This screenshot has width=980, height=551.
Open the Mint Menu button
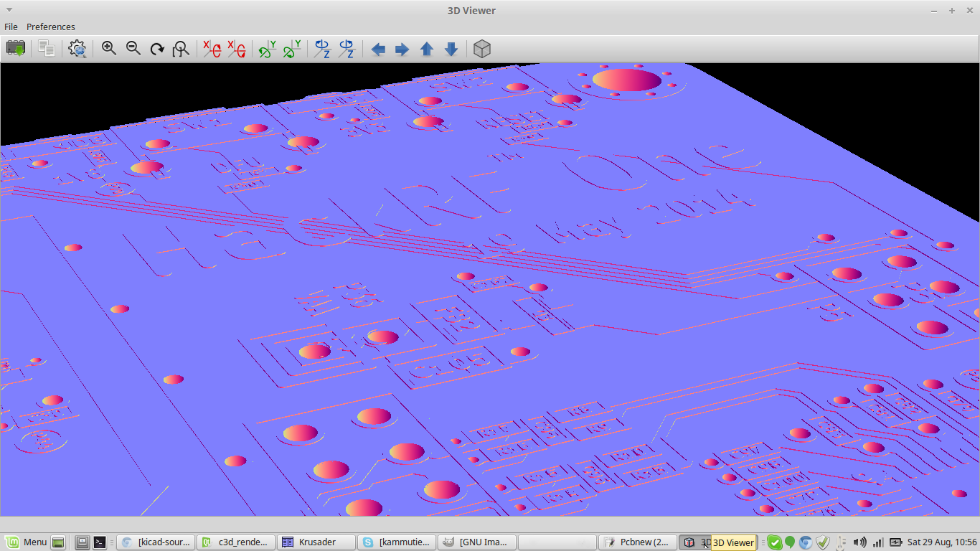pyautogui.click(x=27, y=542)
